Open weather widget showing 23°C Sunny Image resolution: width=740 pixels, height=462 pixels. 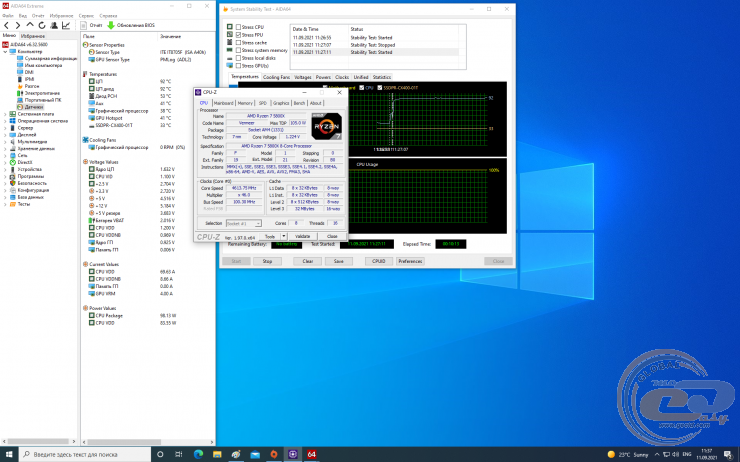click(628, 454)
